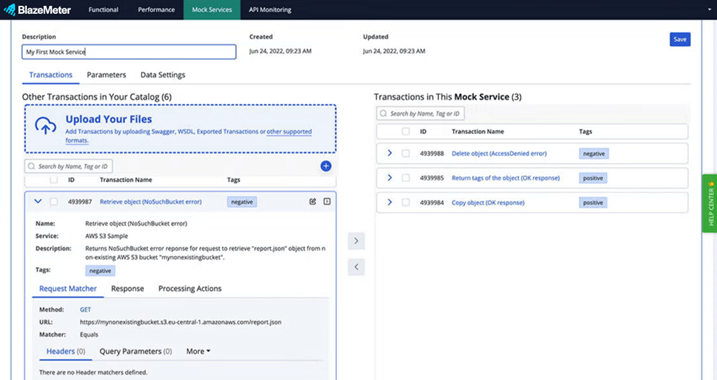
Task: Expand the Copy object (OK response) row
Action: point(390,202)
